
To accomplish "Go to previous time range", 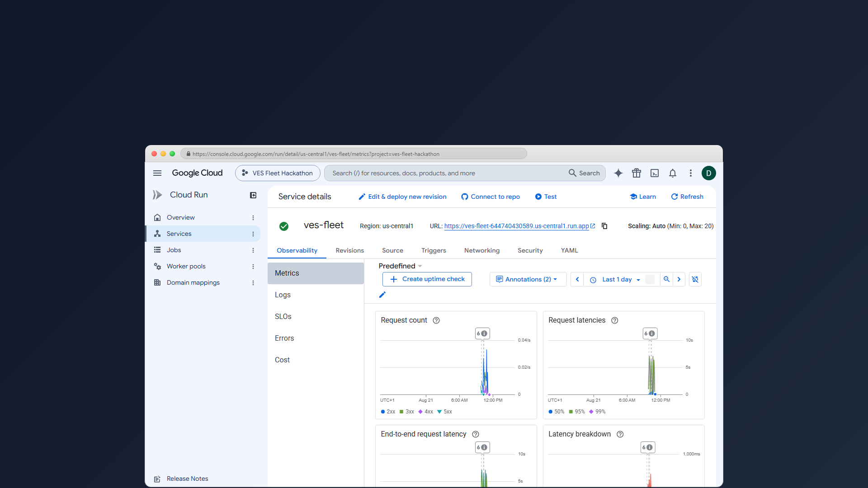I will [577, 279].
